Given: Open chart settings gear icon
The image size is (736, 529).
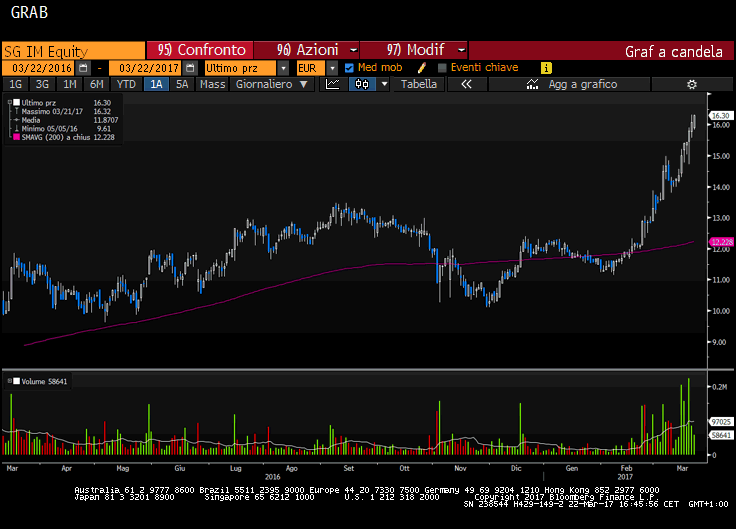Looking at the screenshot, I should click(690, 85).
